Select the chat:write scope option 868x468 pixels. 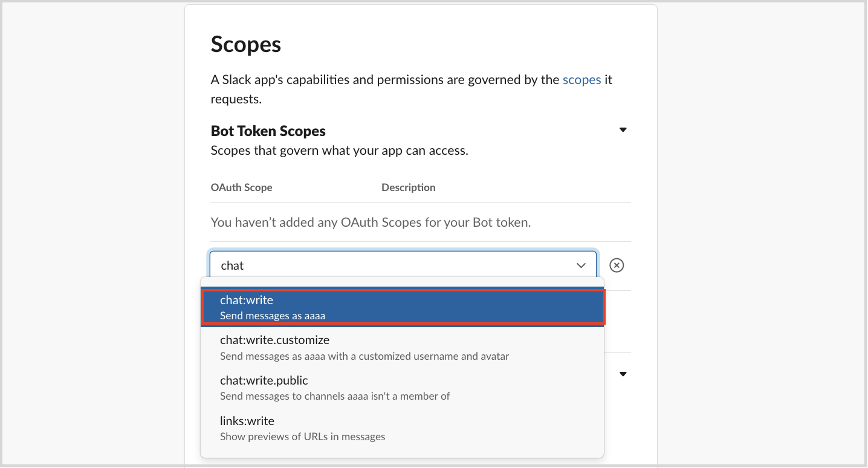pos(403,307)
